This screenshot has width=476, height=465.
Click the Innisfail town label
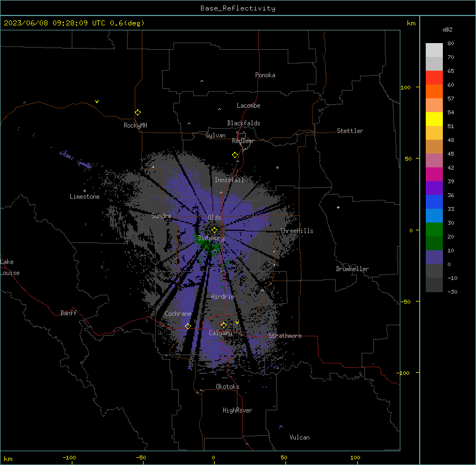tap(229, 180)
